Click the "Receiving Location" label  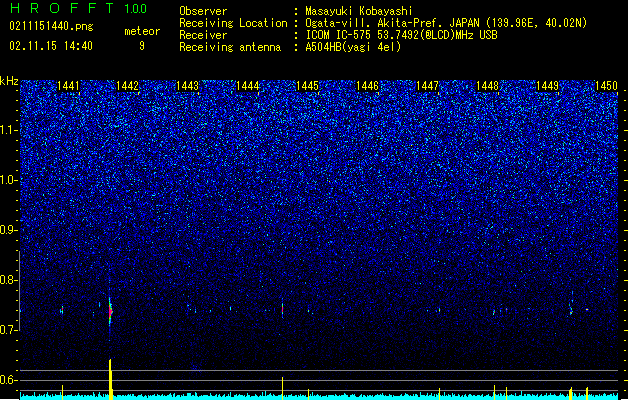[x=233, y=23]
